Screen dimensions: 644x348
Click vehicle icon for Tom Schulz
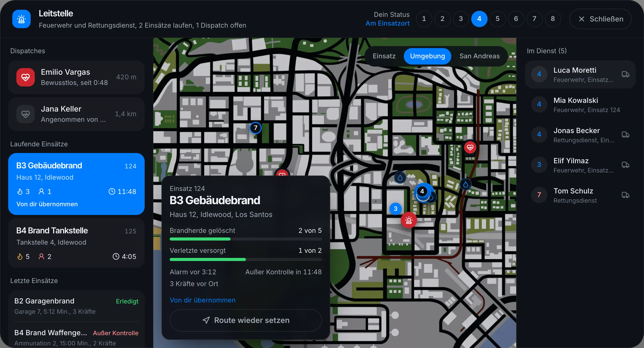click(x=625, y=195)
